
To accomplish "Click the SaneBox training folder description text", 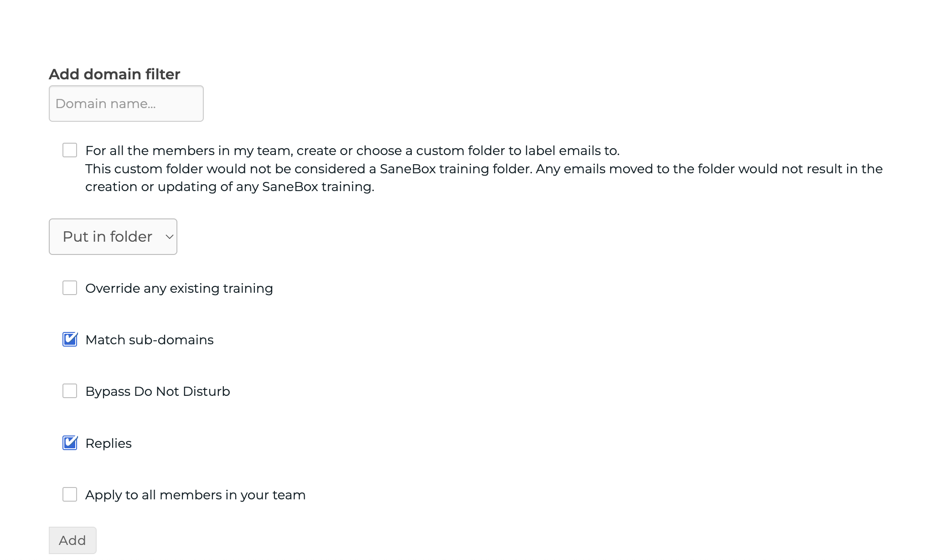I will coord(484,178).
